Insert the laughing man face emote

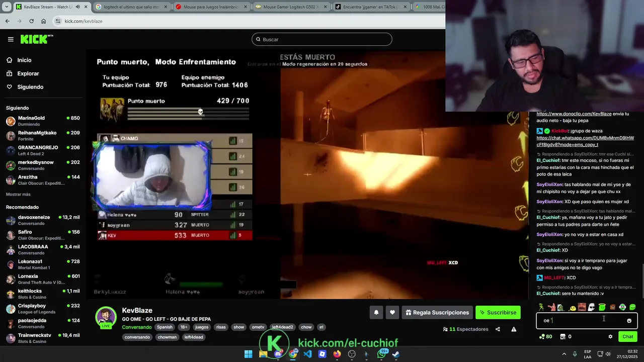pos(582,307)
